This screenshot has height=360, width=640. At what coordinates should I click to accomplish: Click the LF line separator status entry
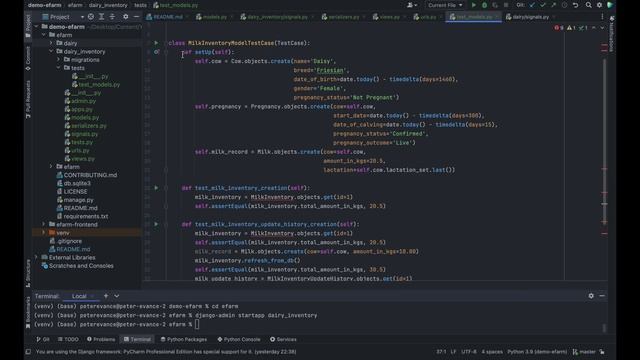tap(453, 351)
